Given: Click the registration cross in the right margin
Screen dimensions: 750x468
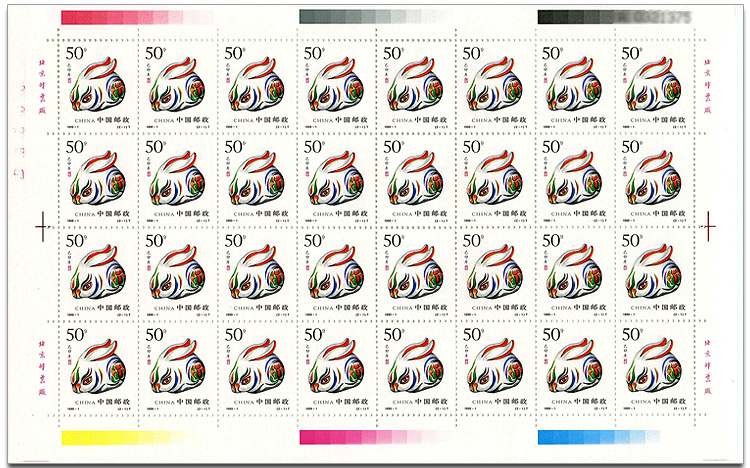Looking at the screenshot, I should pos(708,226).
